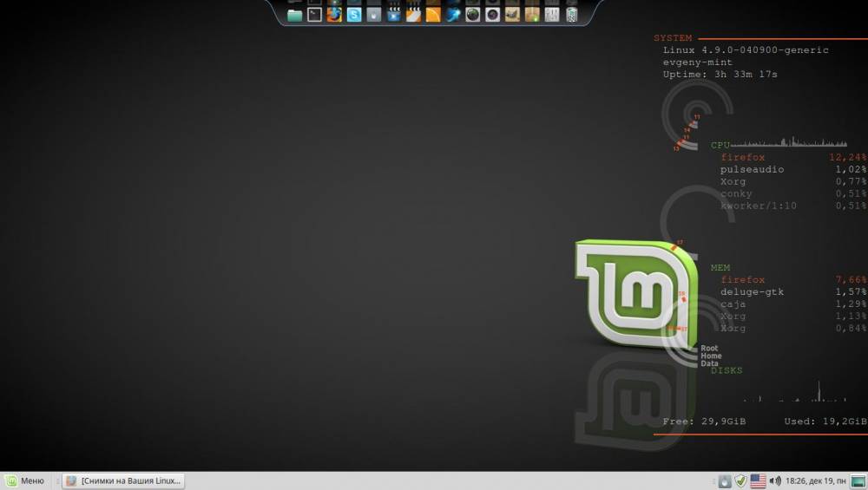Click the US flag keyboard layout indicator
868x490 pixels.
758,481
